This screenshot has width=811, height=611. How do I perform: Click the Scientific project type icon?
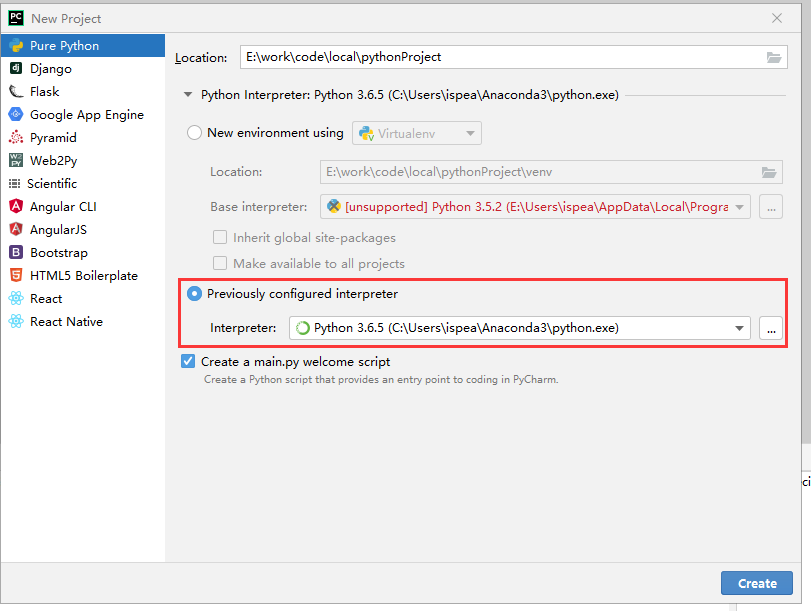click(14, 184)
